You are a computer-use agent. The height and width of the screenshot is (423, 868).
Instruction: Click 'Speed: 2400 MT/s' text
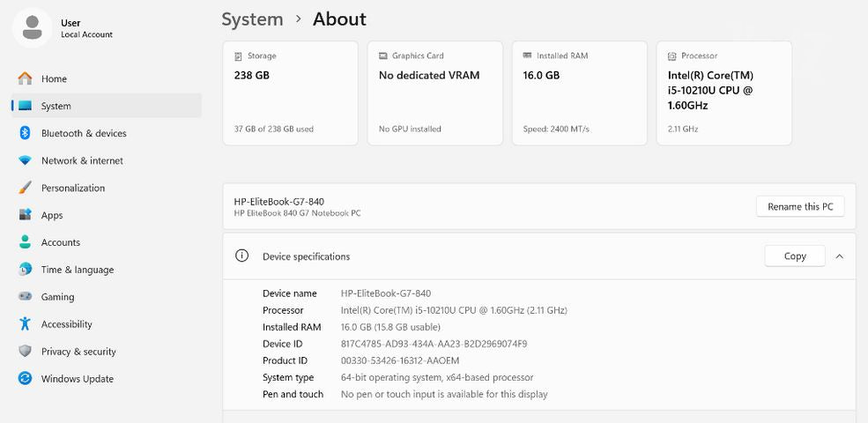tap(556, 129)
